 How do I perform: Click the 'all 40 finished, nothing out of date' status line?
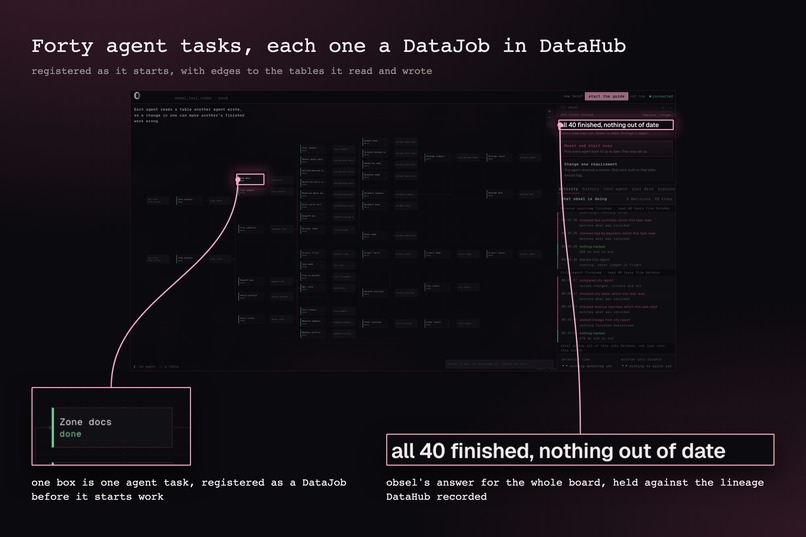(x=616, y=125)
